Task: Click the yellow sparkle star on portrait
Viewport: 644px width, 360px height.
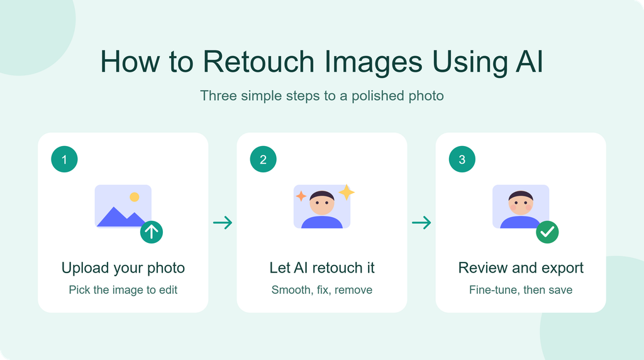Action: pos(347,192)
